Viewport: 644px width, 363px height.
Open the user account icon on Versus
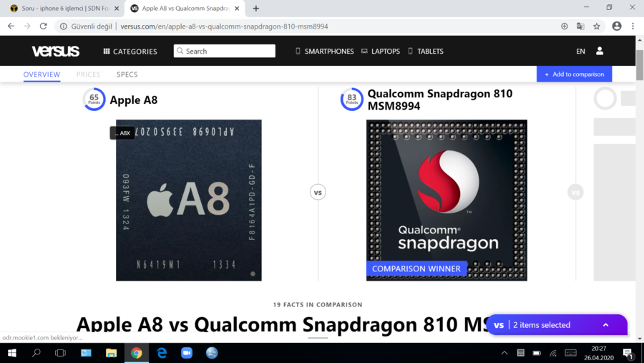600,51
